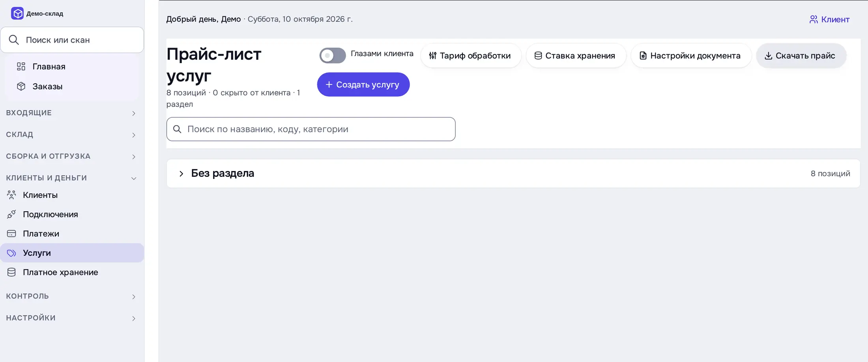The image size is (868, 362).
Task: Click the download icon on Скачать прайс
Action: pyautogui.click(x=769, y=56)
